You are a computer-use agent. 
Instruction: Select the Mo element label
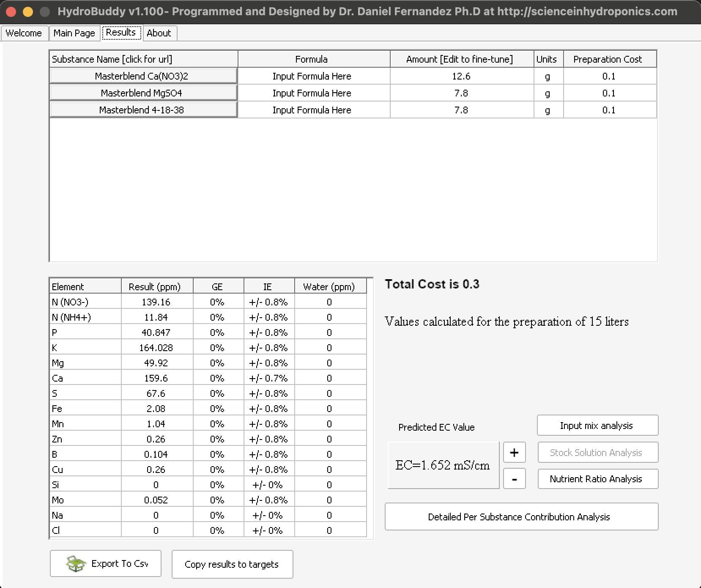point(85,500)
